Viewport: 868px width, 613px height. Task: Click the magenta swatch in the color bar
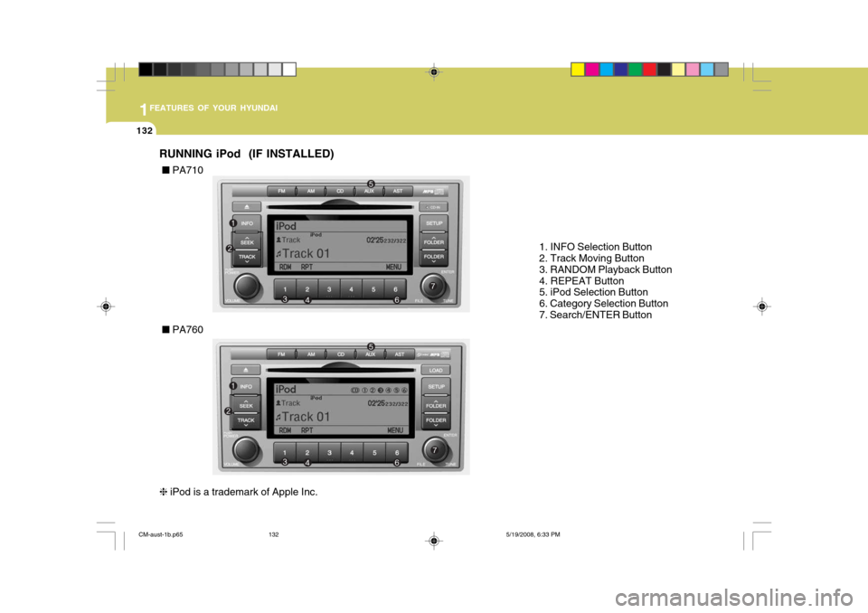click(592, 70)
